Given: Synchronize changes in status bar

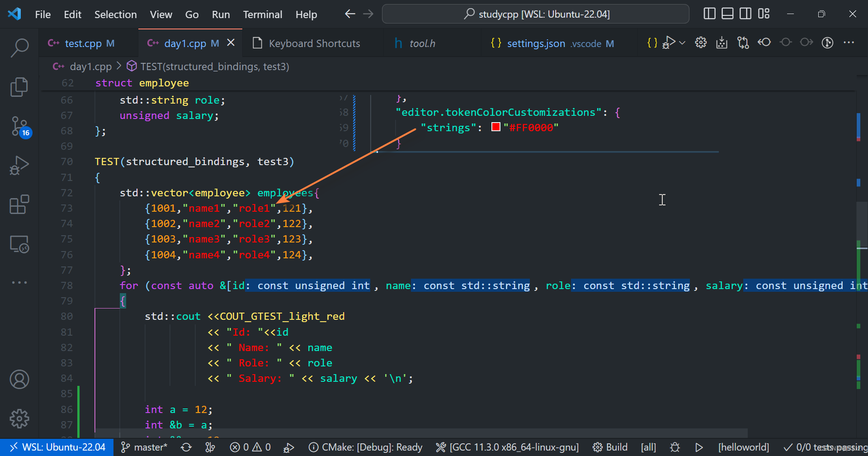Looking at the screenshot, I should [x=186, y=447].
